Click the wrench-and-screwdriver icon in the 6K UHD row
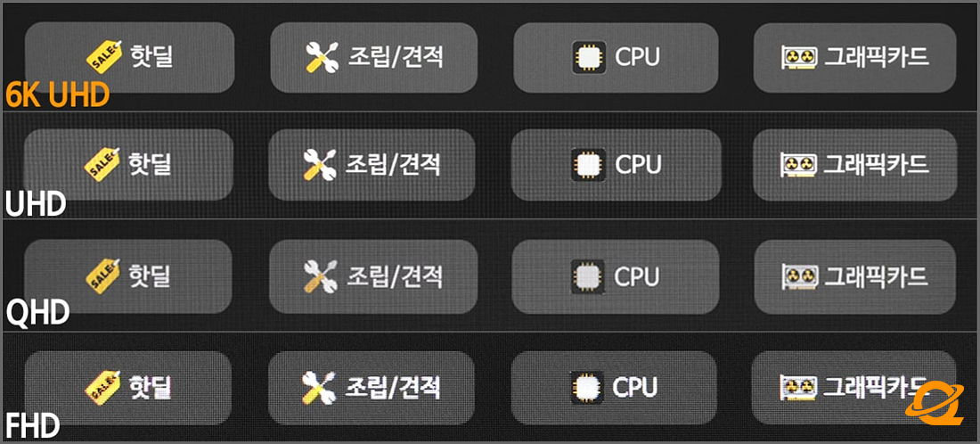The width and height of the screenshot is (980, 444). [x=321, y=57]
